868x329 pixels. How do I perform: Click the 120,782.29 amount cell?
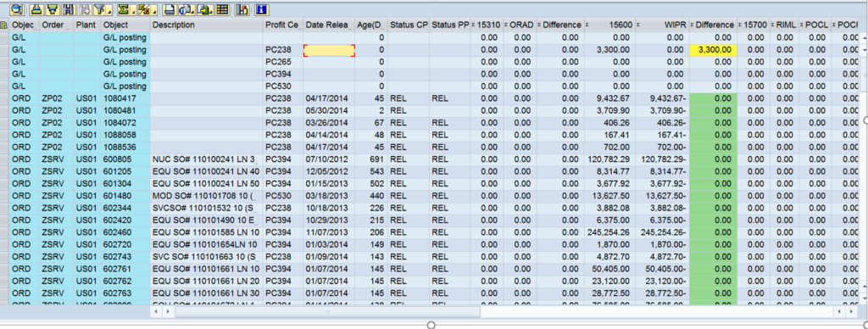(609, 159)
